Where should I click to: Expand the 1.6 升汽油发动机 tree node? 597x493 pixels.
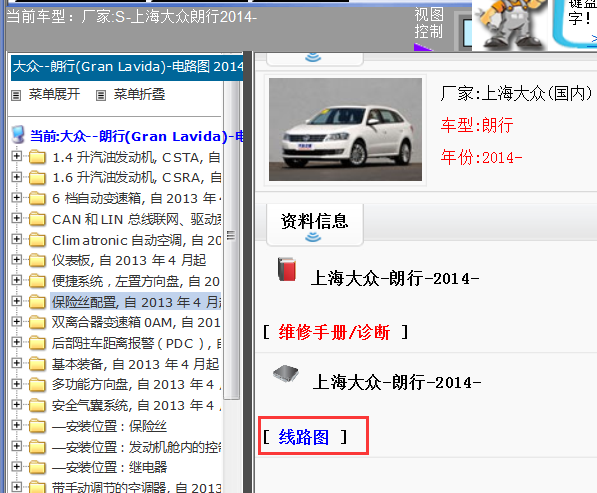tap(16, 177)
